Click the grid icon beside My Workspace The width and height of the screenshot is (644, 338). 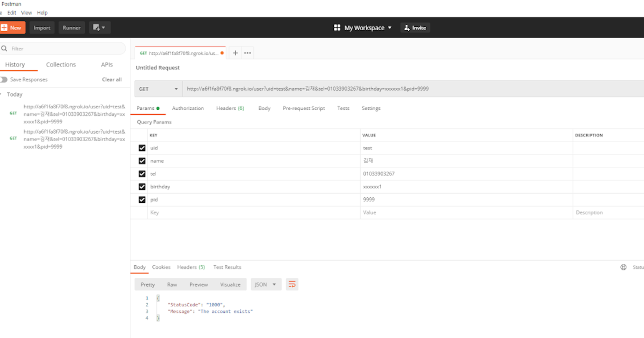pos(338,27)
